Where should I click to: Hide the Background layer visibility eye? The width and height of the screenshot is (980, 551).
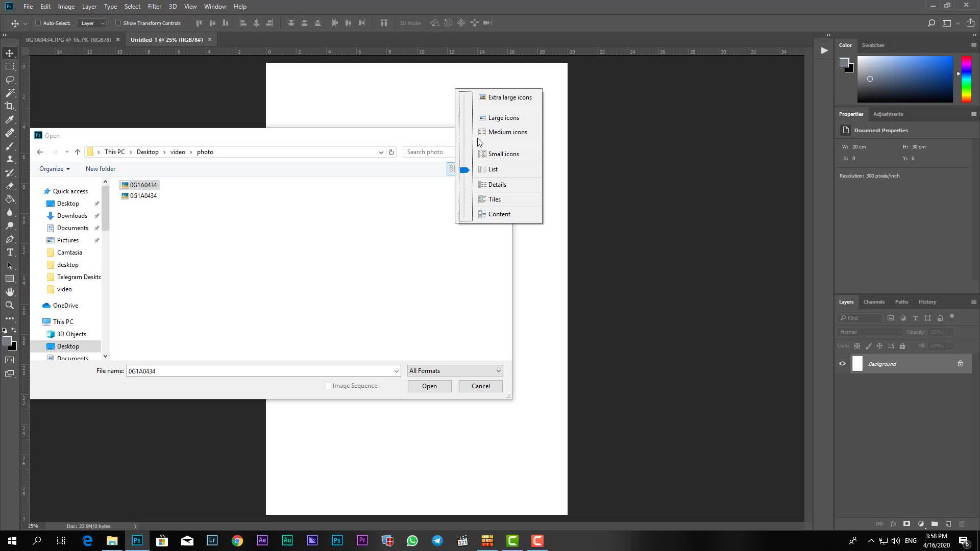pos(842,364)
